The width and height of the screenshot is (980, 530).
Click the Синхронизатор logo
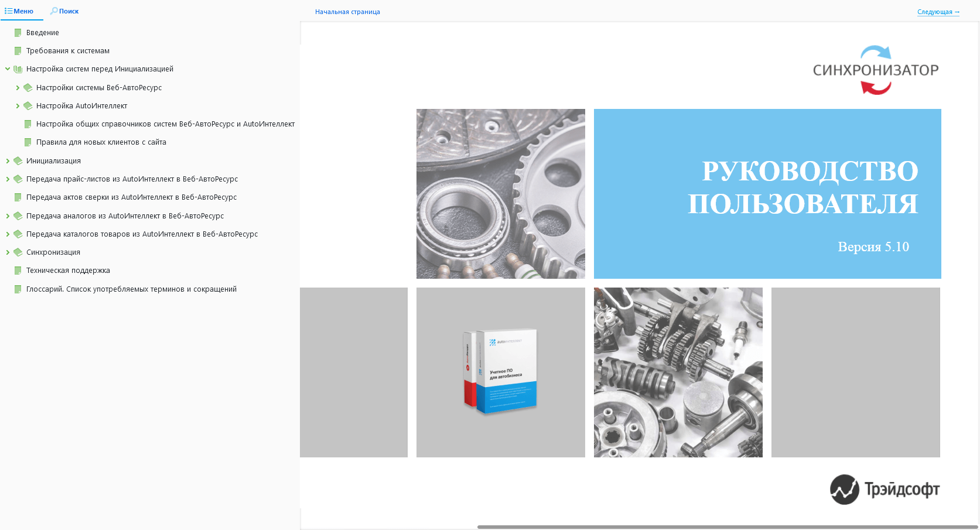[875, 70]
